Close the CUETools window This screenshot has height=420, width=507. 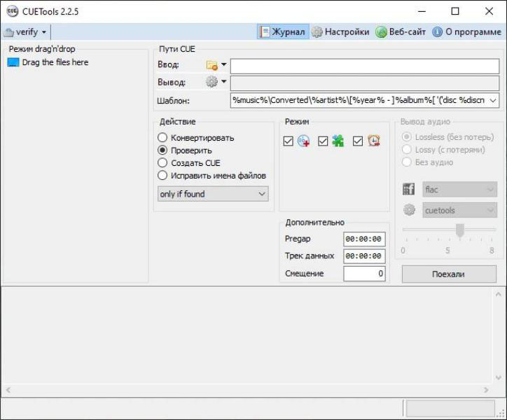click(x=489, y=11)
